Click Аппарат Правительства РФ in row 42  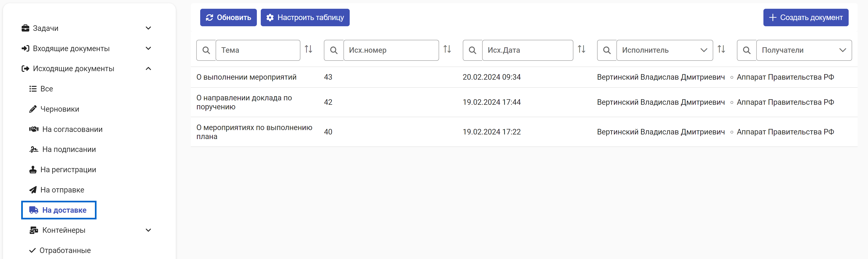(785, 102)
